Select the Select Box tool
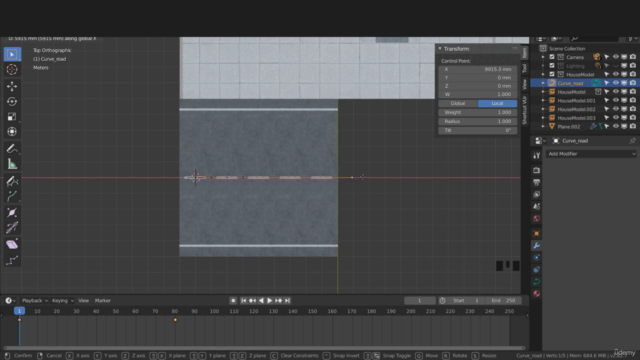Screen dimensions: 640x360 12,54
